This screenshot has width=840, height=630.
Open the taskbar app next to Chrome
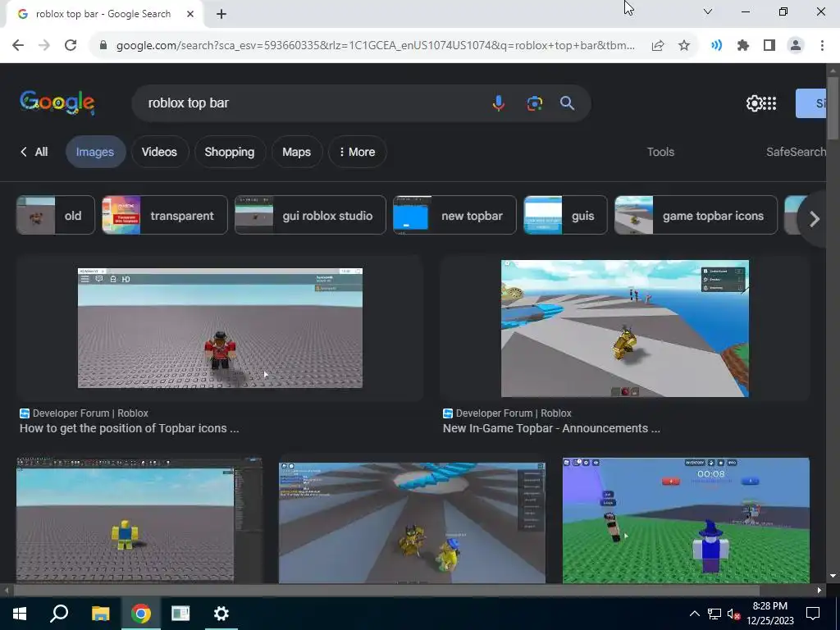tap(180, 614)
